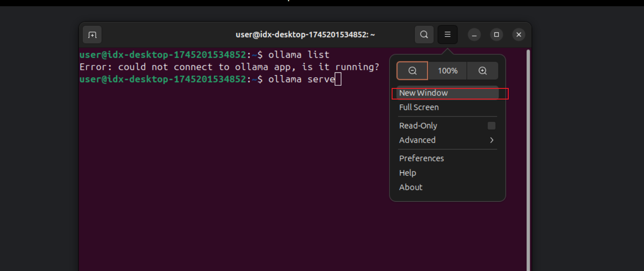Maximize the terminal window
644x271 pixels.
pyautogui.click(x=496, y=35)
